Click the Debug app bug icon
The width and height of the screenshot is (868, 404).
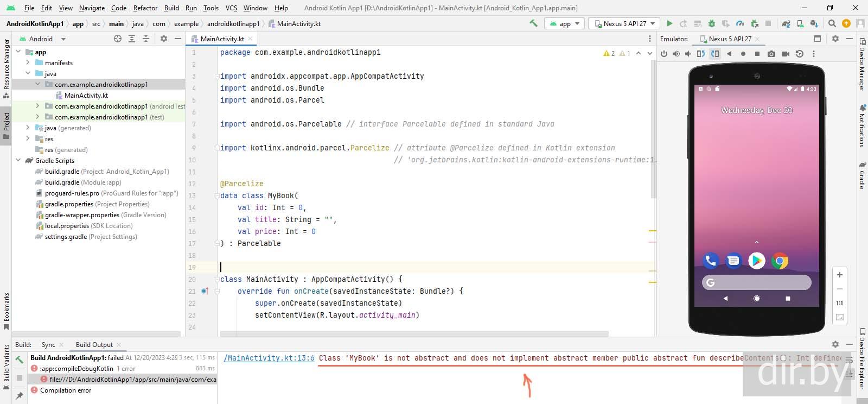tap(712, 23)
